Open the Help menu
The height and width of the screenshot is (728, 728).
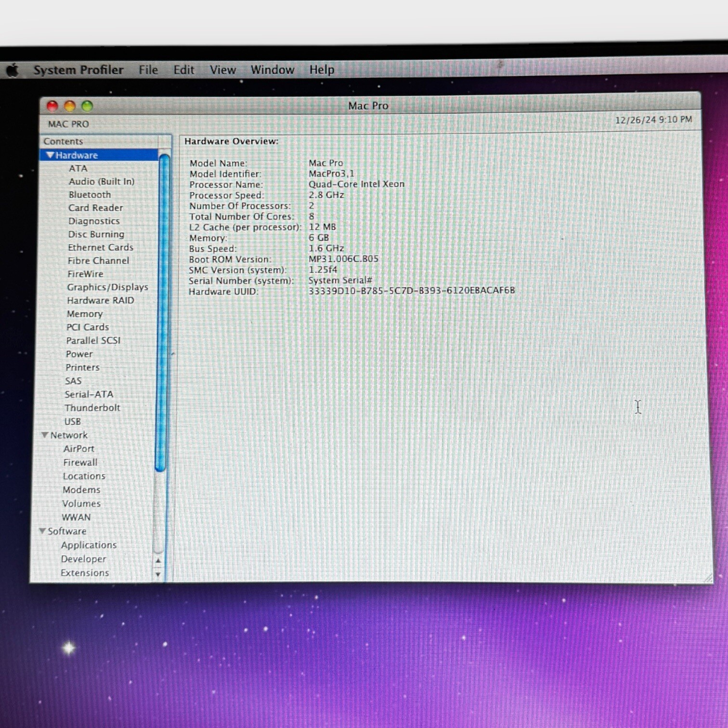tap(322, 70)
